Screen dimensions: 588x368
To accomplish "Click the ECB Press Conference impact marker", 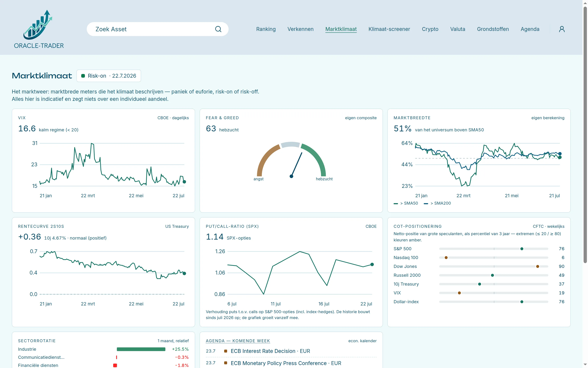I will pos(225,363).
